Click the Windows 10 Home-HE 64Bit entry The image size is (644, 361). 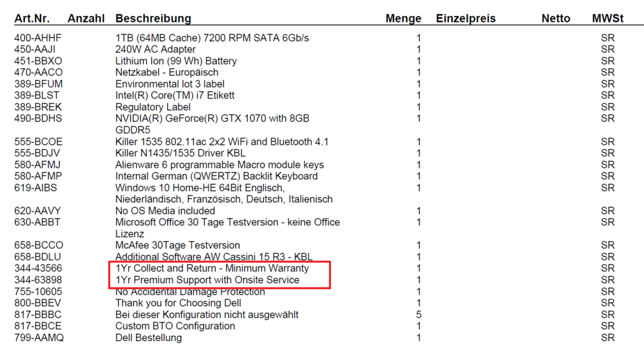[x=200, y=188]
